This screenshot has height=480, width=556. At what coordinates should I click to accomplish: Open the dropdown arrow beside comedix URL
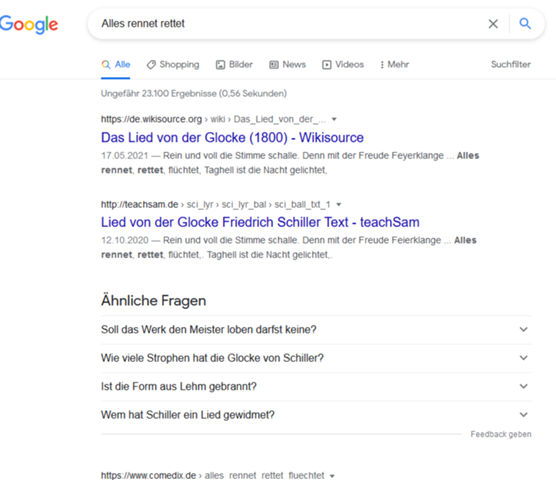(332, 476)
